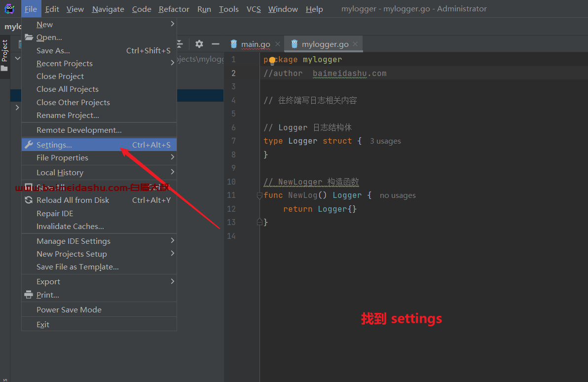Click the baimeidashu.com text in comment

(350, 74)
